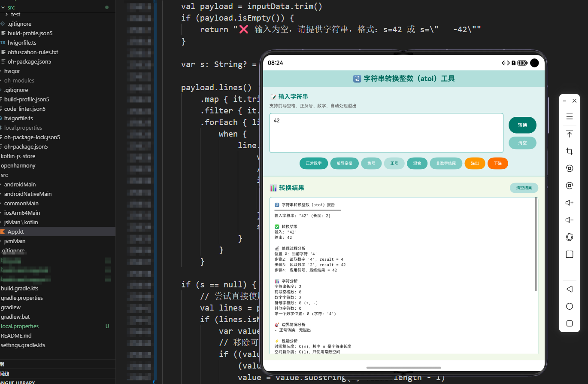Open the emulator hamburger options menu
Screen dimensions: 588x384
(x=570, y=116)
